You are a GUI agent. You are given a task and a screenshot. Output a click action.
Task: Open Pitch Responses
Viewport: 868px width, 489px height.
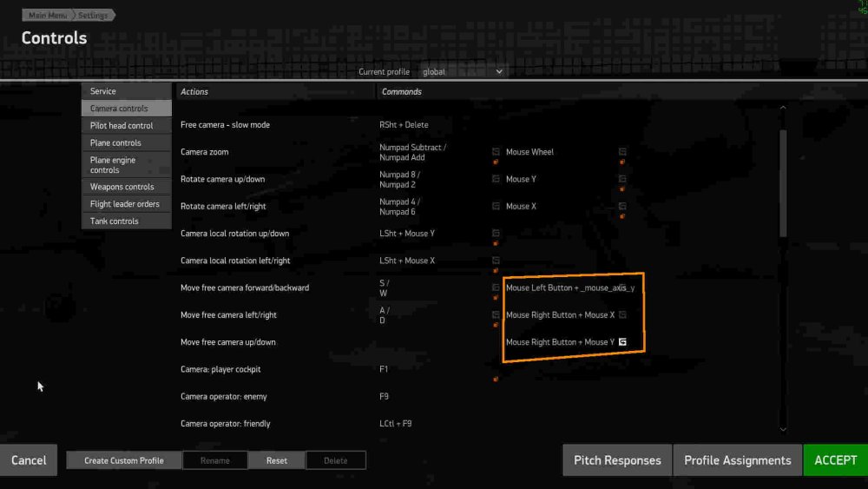pos(617,460)
